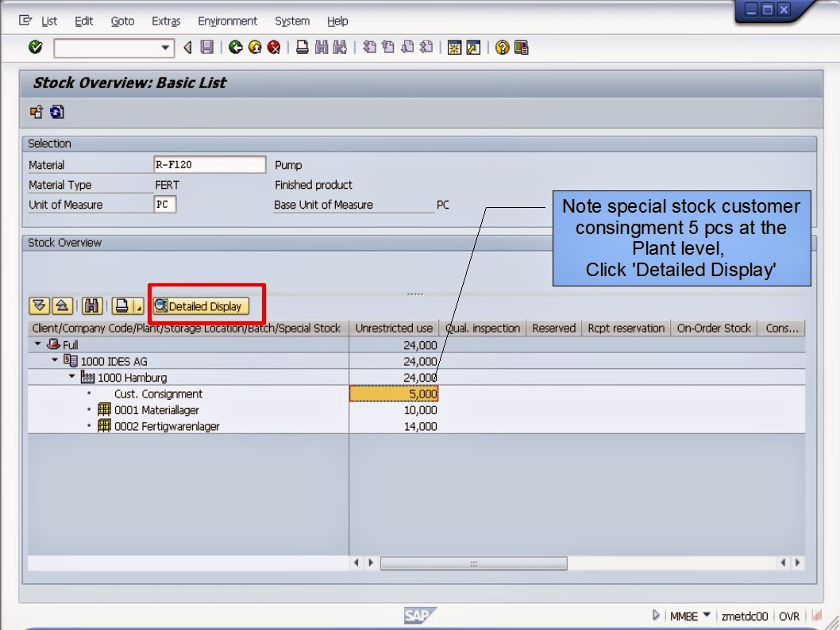Click the Refresh icon below the title
Image resolution: width=840 pixels, height=630 pixels.
click(57, 112)
